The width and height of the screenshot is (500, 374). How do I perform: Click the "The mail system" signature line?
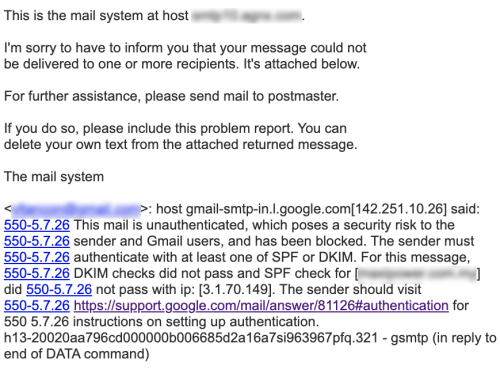point(54,177)
